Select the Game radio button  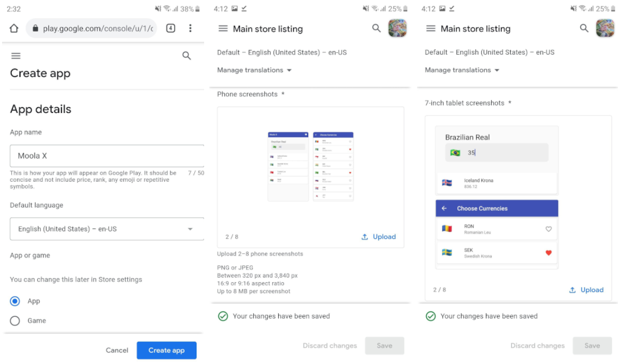[x=15, y=321]
